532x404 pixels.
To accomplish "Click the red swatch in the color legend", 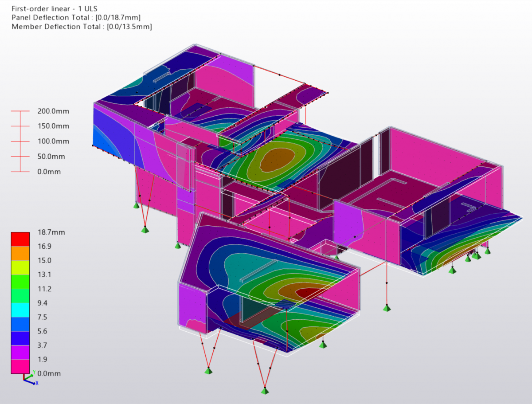I will click(x=20, y=239).
